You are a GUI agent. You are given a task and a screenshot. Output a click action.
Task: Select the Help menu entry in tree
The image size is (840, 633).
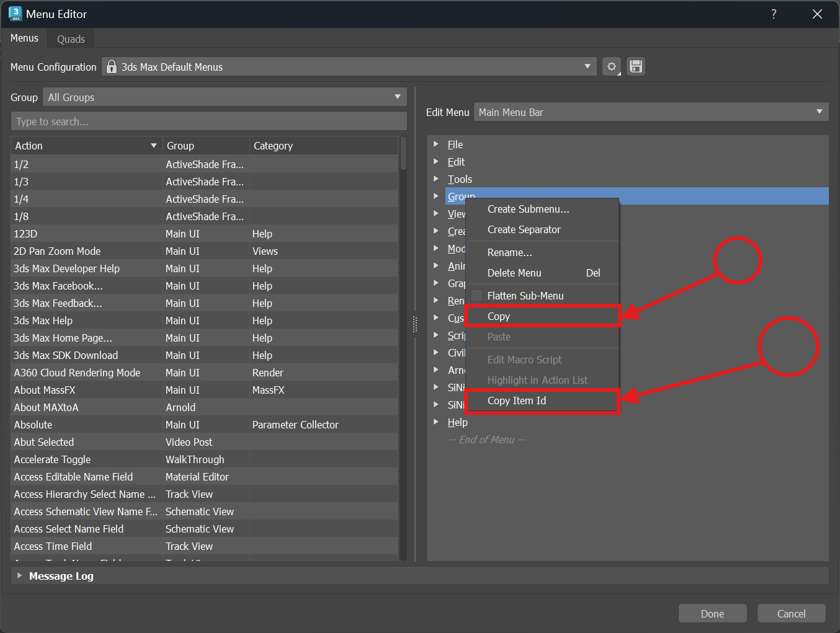pos(458,422)
